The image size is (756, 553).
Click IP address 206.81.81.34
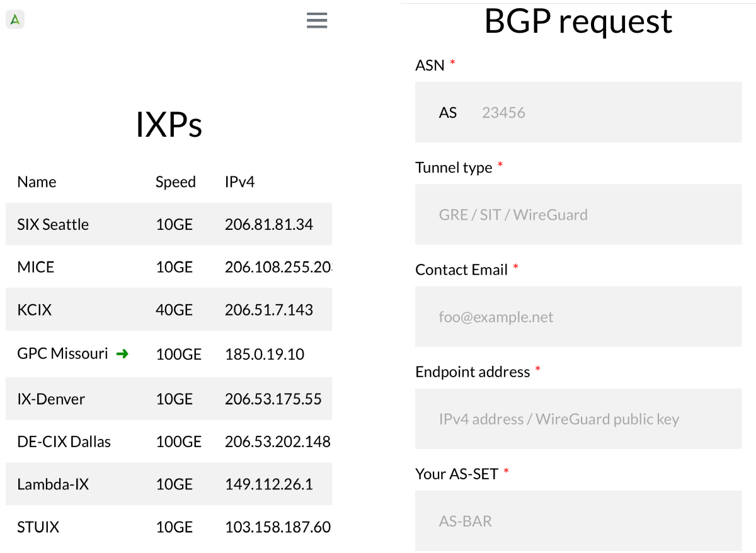pos(269,224)
